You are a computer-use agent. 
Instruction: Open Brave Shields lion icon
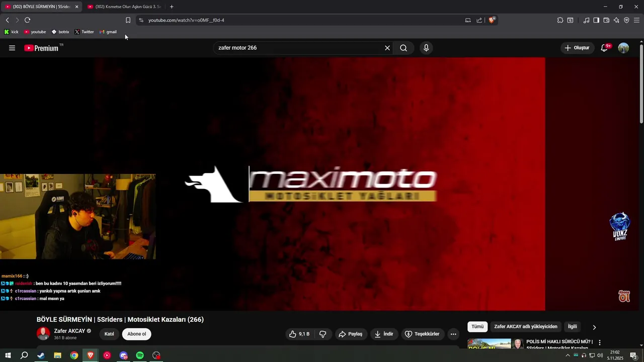click(492, 20)
